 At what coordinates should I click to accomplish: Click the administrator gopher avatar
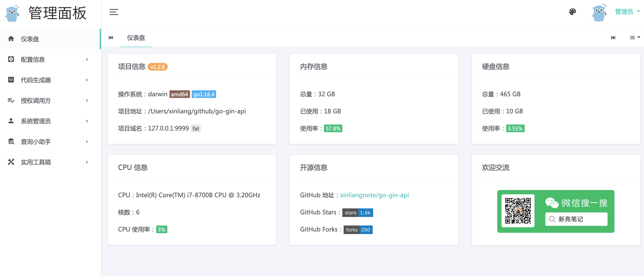599,12
